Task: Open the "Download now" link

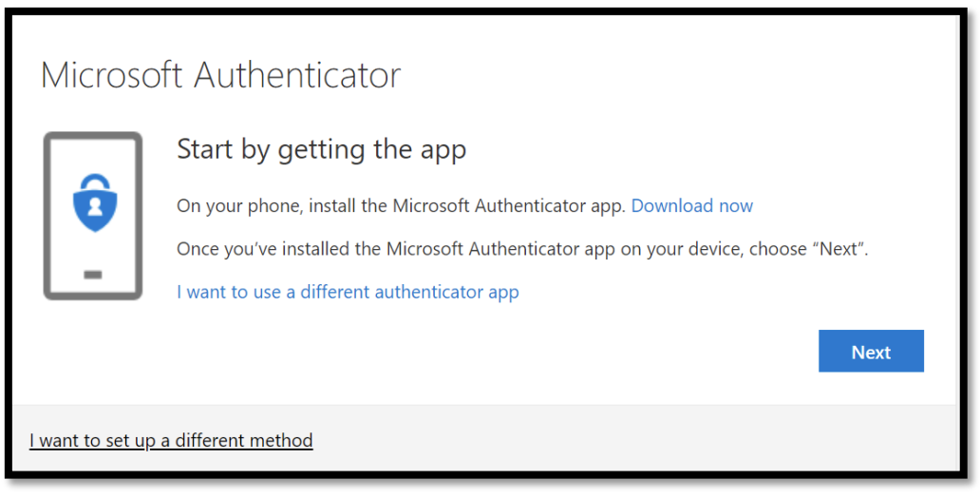Action: pyautogui.click(x=691, y=206)
